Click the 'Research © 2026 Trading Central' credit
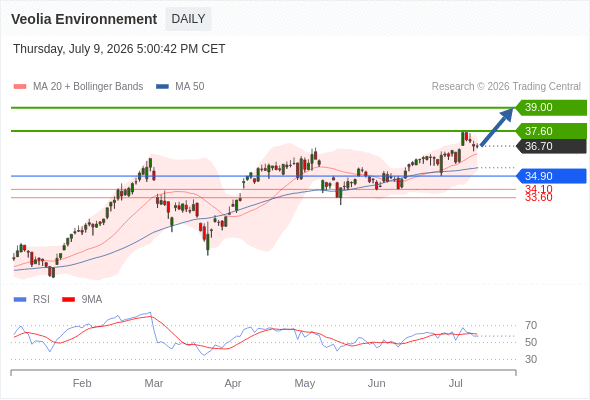This screenshot has width=590, height=400. 506,87
